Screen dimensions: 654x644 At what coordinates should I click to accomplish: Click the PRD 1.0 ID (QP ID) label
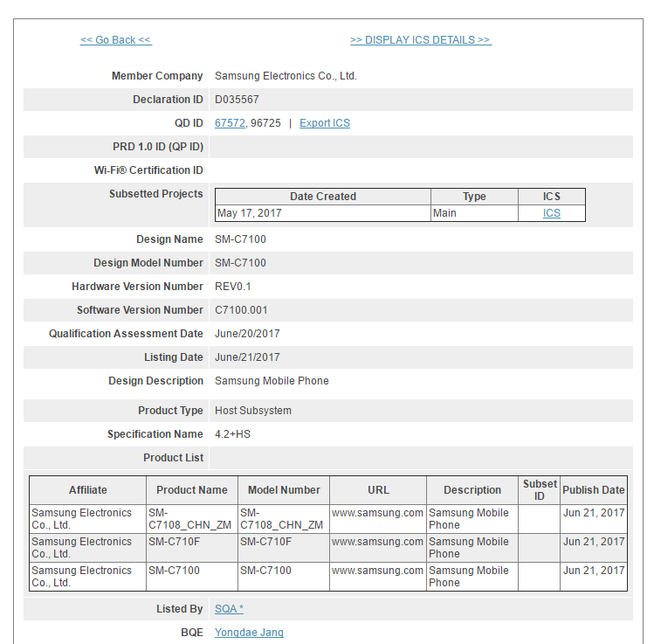point(158,147)
